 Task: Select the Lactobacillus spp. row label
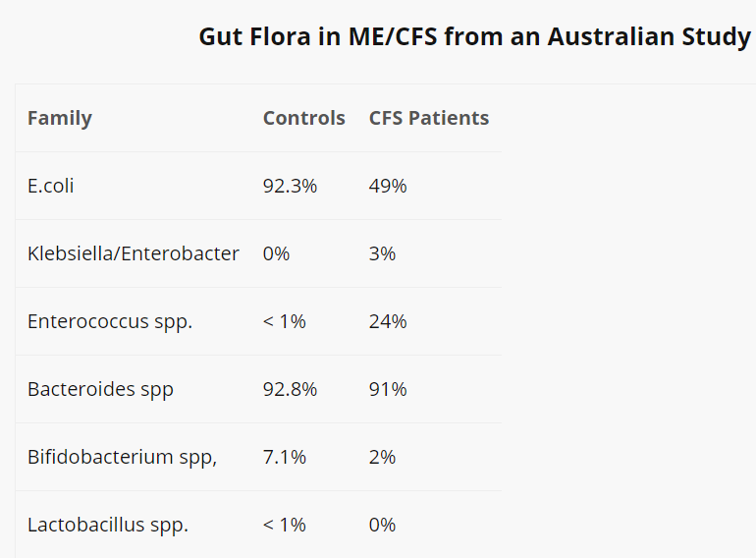coord(108,526)
